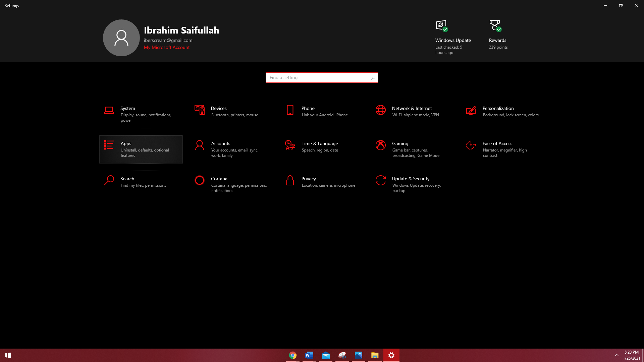Screen dimensions: 644x362
Task: Select the Privacy category title
Action: pyautogui.click(x=309, y=179)
